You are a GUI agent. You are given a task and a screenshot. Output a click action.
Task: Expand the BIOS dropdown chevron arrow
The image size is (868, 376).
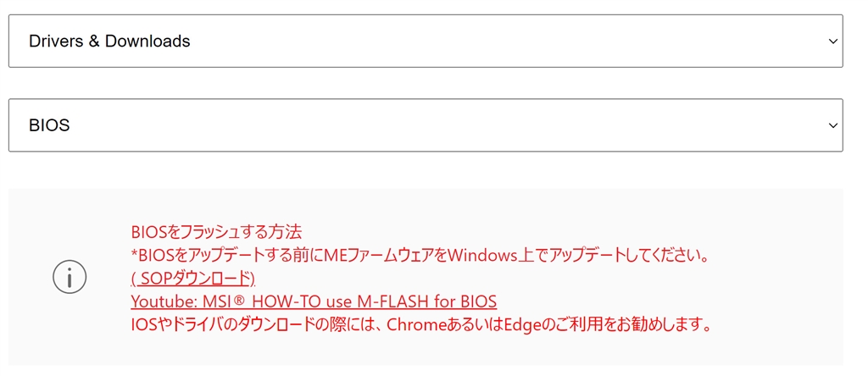832,125
